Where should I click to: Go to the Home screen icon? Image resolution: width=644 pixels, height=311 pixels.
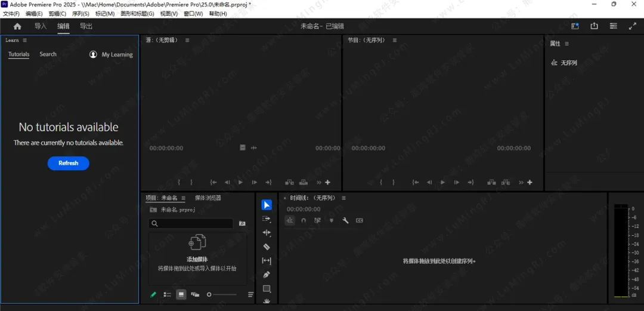17,26
